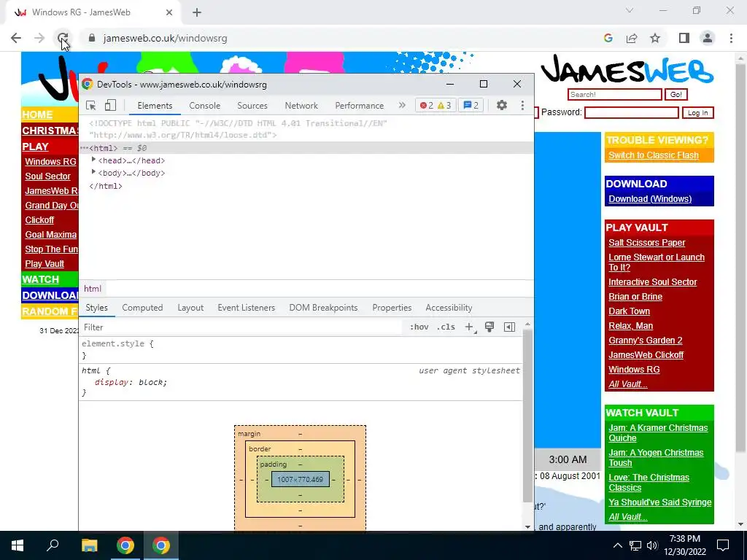Click the Log in button

click(697, 113)
